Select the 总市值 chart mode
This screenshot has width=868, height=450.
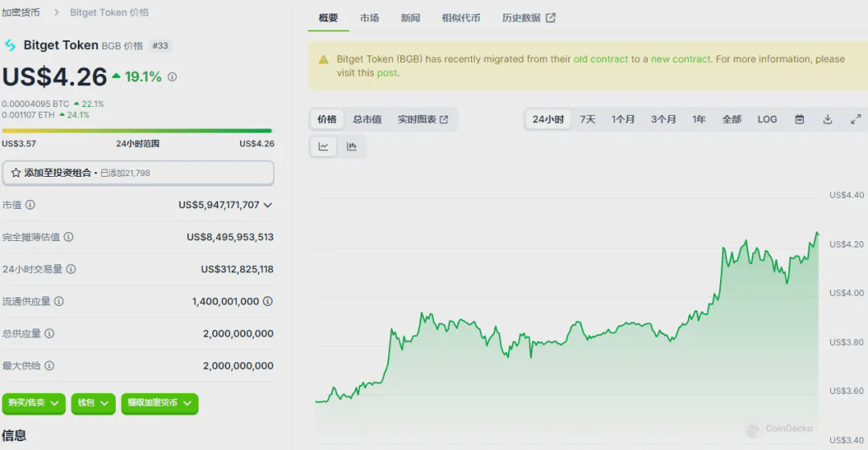pyautogui.click(x=367, y=119)
